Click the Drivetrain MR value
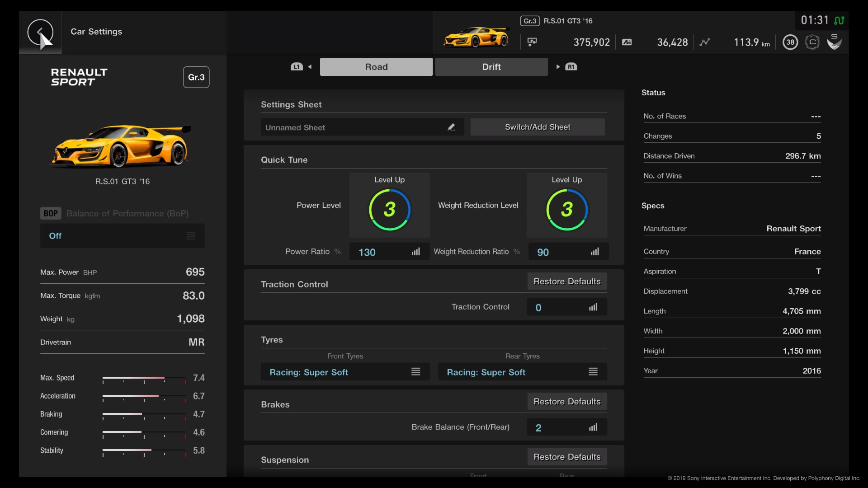Viewport: 868px width, 488px height. click(x=197, y=342)
